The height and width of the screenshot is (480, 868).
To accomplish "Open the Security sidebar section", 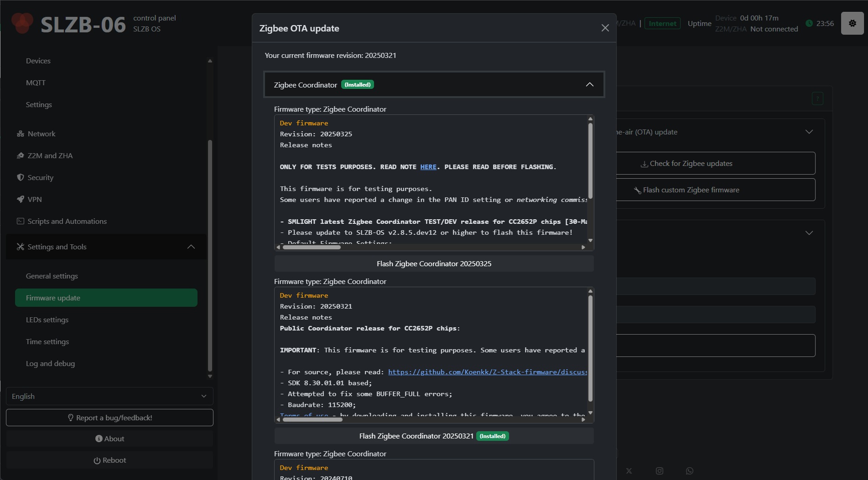I will pyautogui.click(x=40, y=177).
